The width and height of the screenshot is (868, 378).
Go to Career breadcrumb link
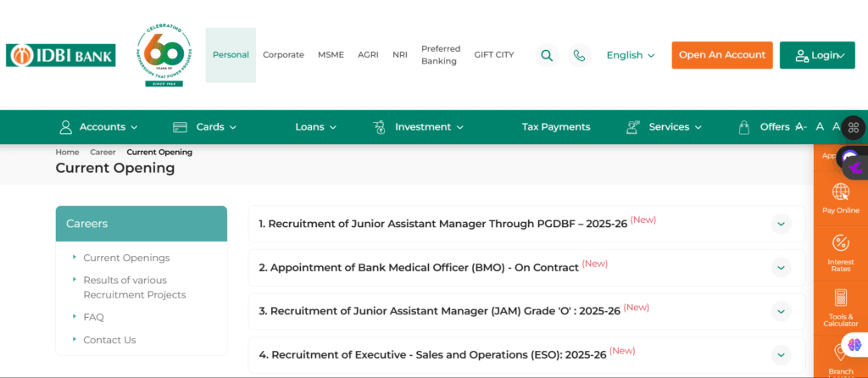103,153
